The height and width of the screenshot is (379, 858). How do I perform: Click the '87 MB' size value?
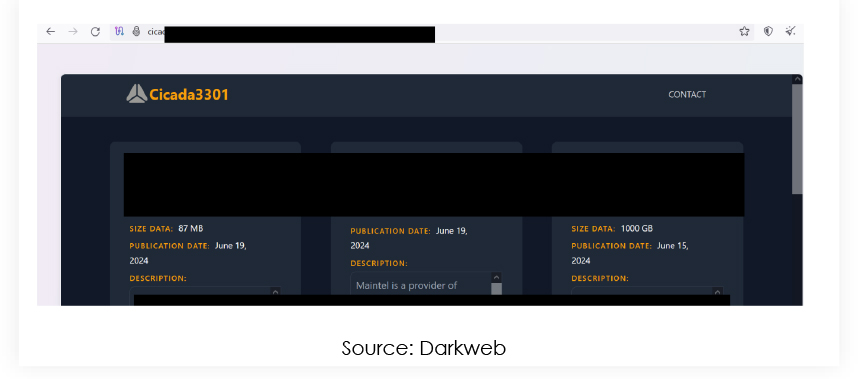click(190, 229)
